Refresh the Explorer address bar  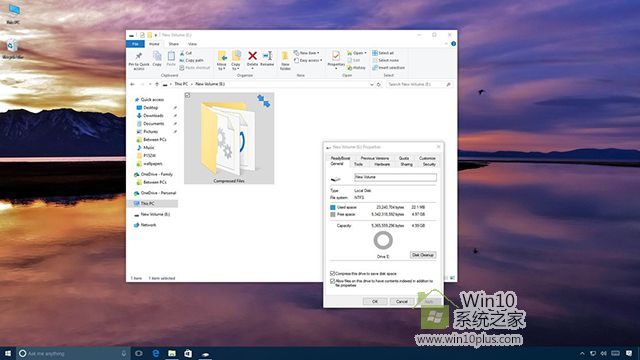379,84
